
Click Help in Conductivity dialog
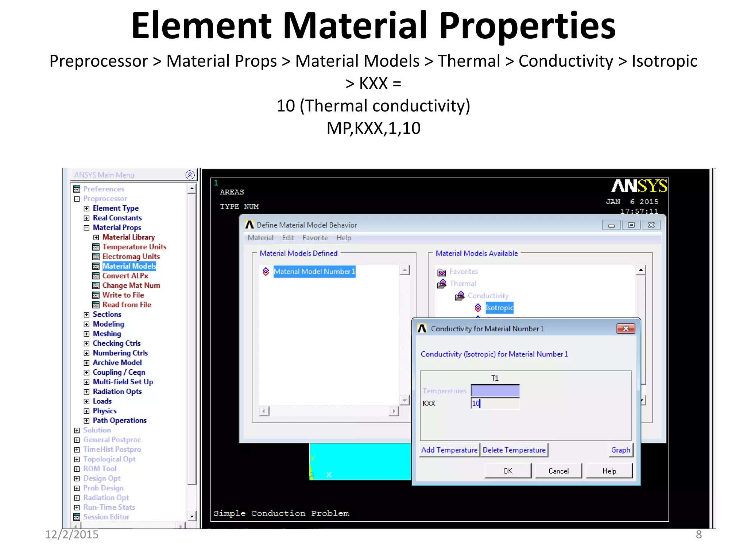tap(609, 471)
